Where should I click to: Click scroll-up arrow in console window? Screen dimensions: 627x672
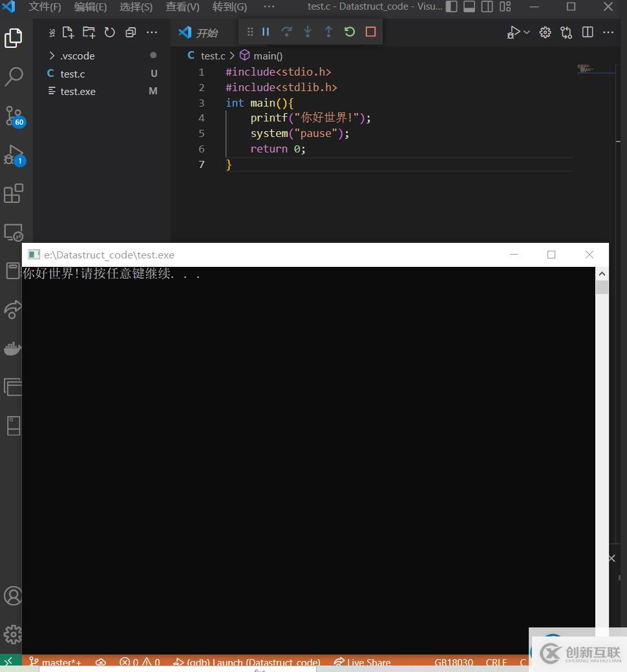pyautogui.click(x=602, y=273)
